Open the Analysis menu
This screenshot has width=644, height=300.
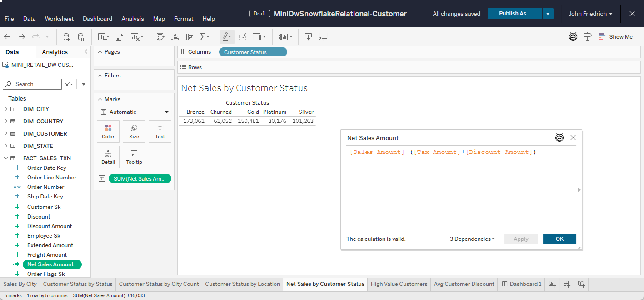(x=133, y=19)
